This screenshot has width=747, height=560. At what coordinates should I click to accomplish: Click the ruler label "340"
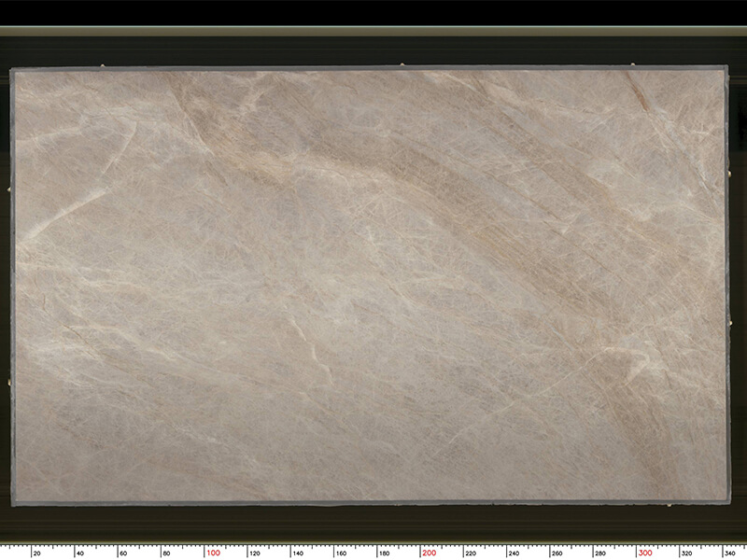[x=730, y=553]
